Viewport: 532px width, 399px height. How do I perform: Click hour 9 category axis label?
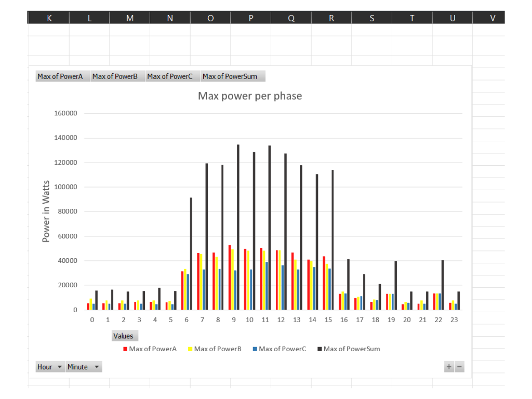click(x=234, y=320)
